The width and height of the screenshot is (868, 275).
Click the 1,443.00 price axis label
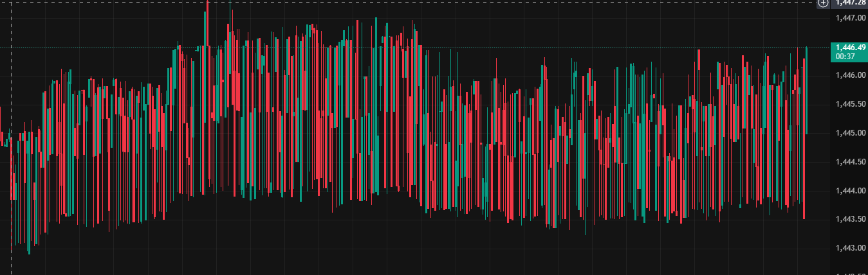tap(849, 248)
